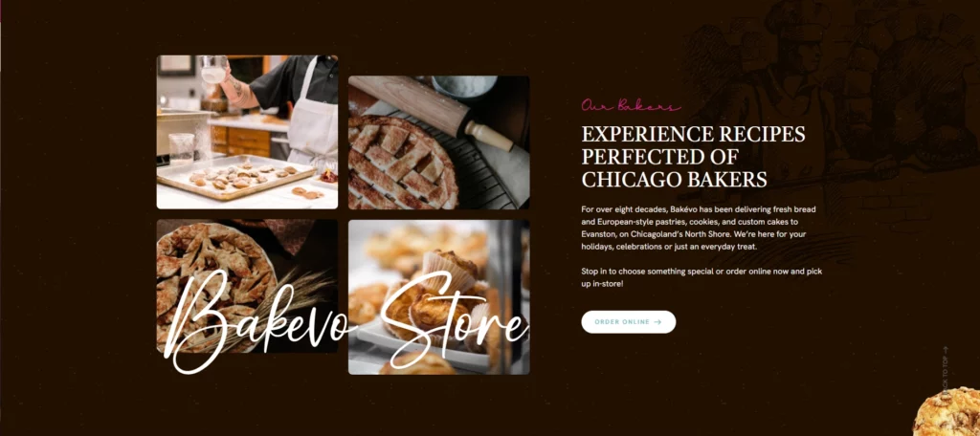Open the muffins display case photo
Image resolution: width=980 pixels, height=436 pixels.
click(x=438, y=296)
